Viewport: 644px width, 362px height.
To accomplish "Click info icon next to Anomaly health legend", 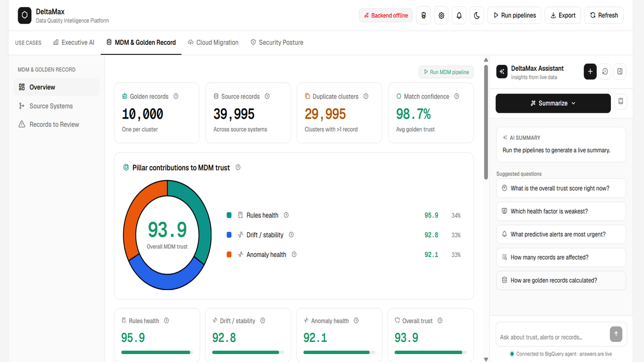I will click(x=294, y=254).
